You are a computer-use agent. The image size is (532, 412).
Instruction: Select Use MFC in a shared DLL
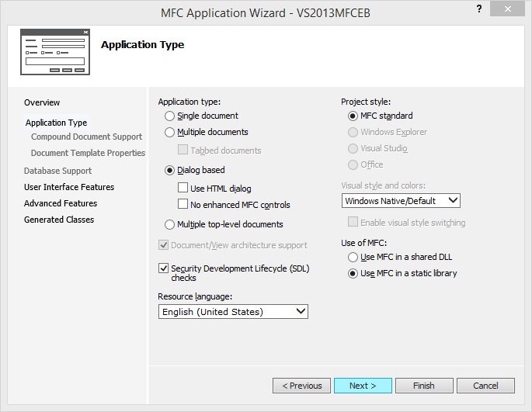point(353,257)
